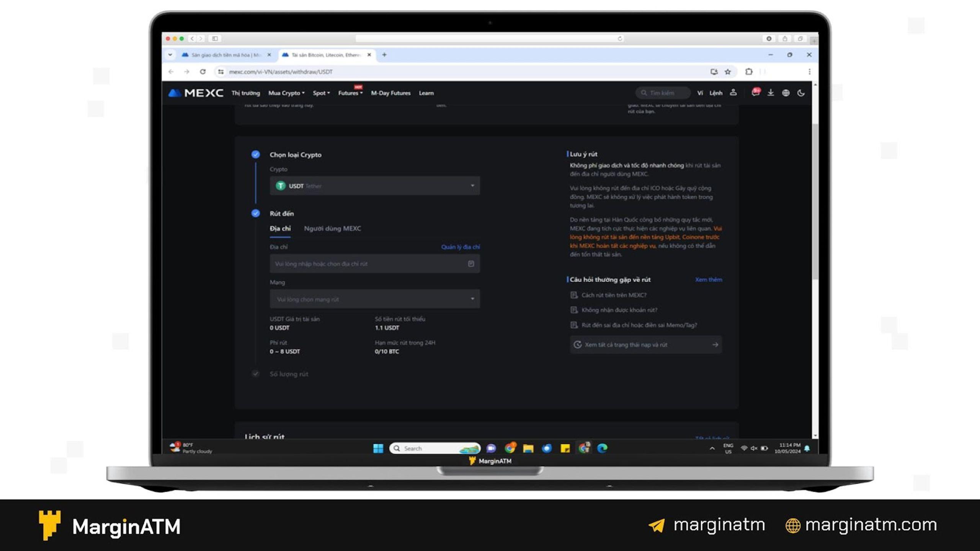Click the Chọn loại Crypto step checkmark
This screenshot has width=980, height=551.
click(256, 155)
